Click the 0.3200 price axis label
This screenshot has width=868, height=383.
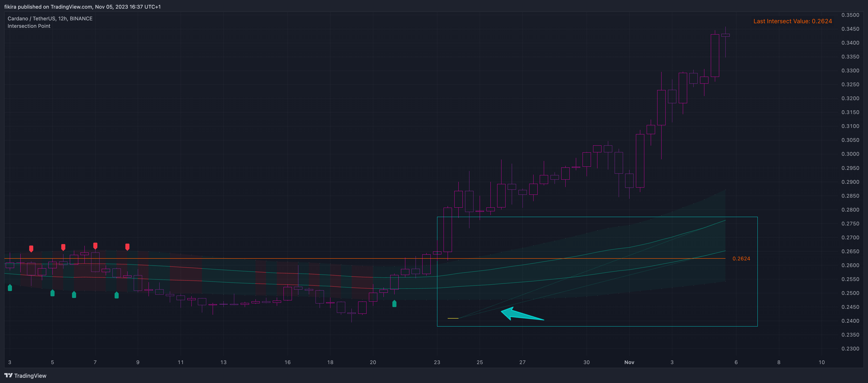(850, 98)
